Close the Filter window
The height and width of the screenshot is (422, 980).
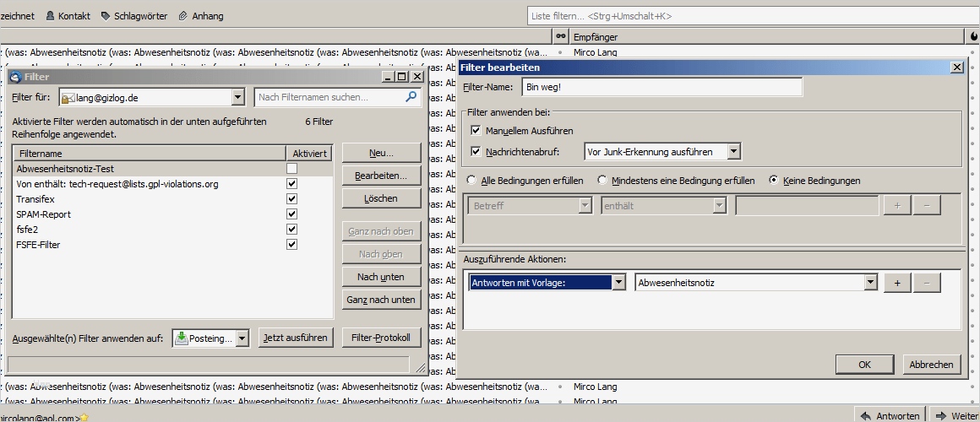[x=416, y=77]
